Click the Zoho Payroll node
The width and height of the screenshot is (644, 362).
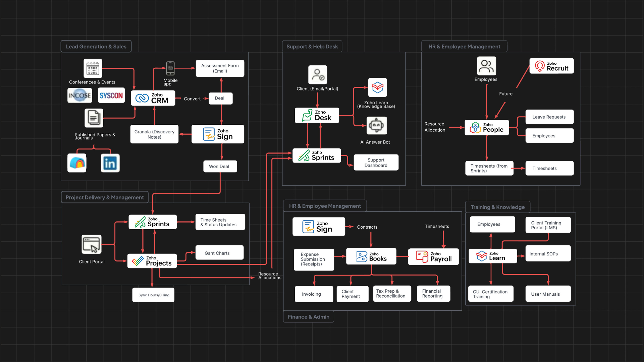pyautogui.click(x=433, y=257)
